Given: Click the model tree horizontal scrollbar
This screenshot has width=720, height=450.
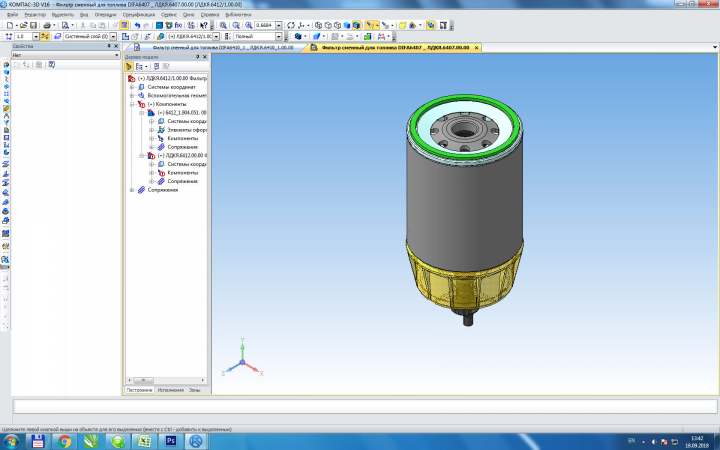Looking at the screenshot, I should (166, 380).
